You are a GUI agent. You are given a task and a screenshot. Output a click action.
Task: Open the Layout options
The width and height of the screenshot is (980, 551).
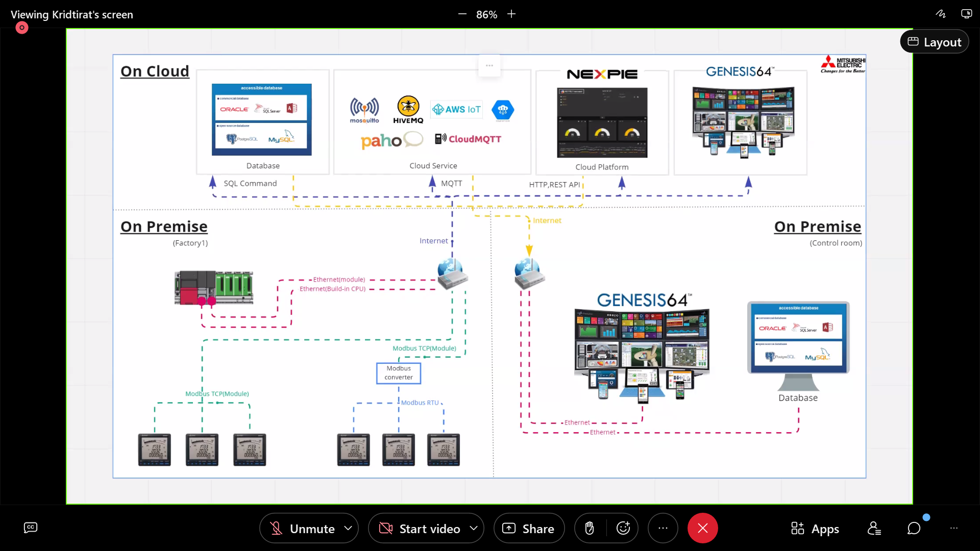coord(934,42)
